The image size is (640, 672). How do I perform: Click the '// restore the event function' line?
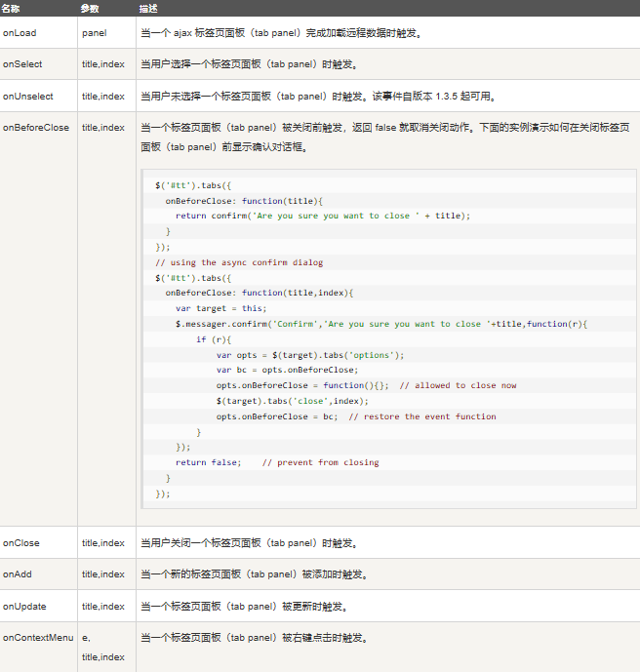[x=356, y=416]
